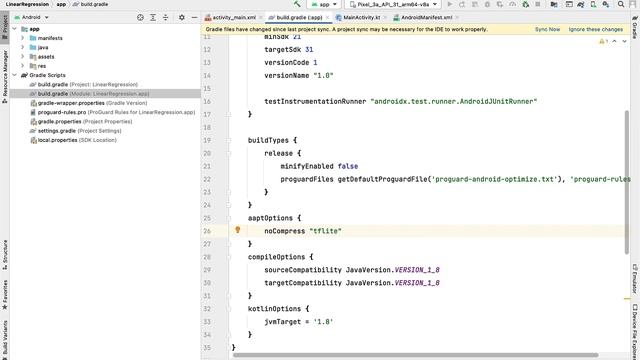Click Apply Changes and Restart Activity icon

462,4
